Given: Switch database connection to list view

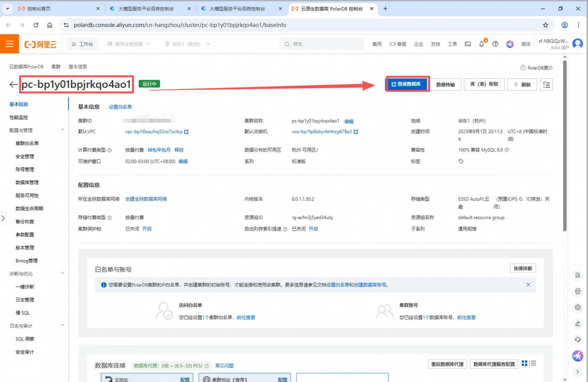Looking at the screenshot, I should [533, 363].
